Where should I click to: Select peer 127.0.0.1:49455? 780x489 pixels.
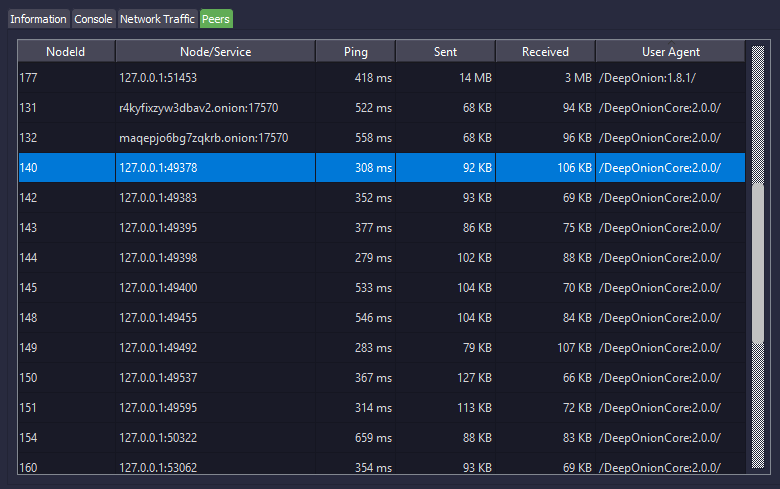point(382,317)
